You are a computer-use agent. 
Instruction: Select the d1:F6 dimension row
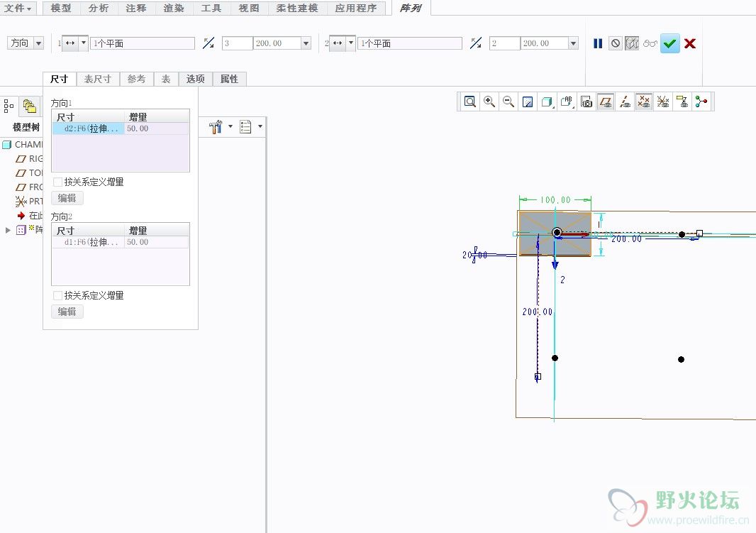click(121, 241)
